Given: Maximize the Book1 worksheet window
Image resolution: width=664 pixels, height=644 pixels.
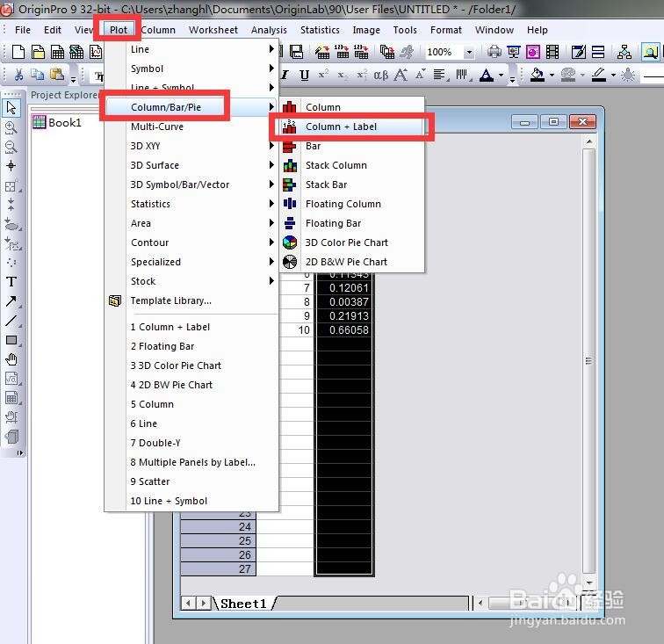Looking at the screenshot, I should (553, 122).
